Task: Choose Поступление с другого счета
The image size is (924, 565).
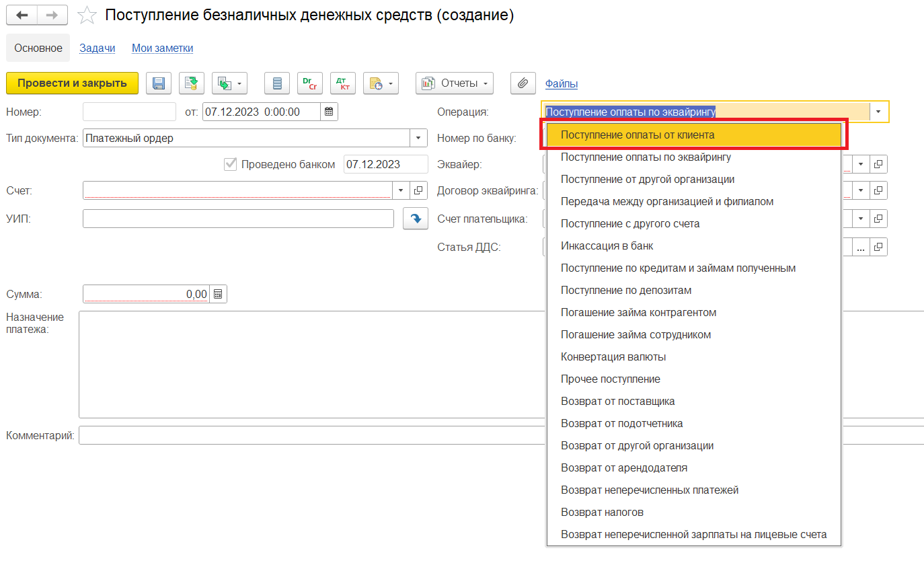Action: click(x=693, y=224)
